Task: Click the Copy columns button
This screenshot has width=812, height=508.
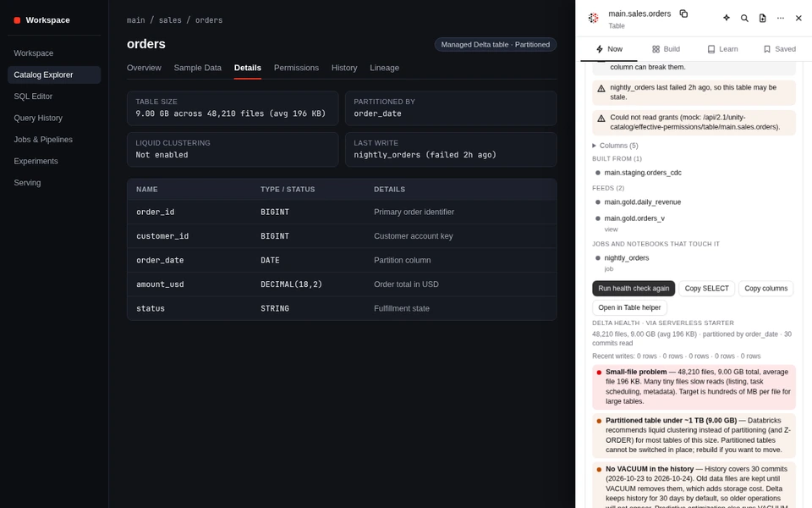Action: (765, 288)
